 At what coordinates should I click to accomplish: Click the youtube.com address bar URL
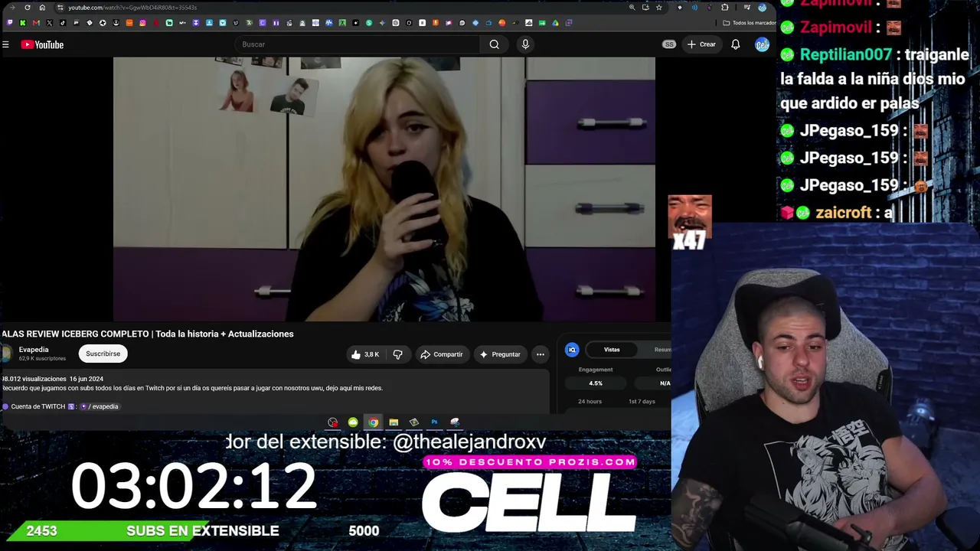[132, 8]
